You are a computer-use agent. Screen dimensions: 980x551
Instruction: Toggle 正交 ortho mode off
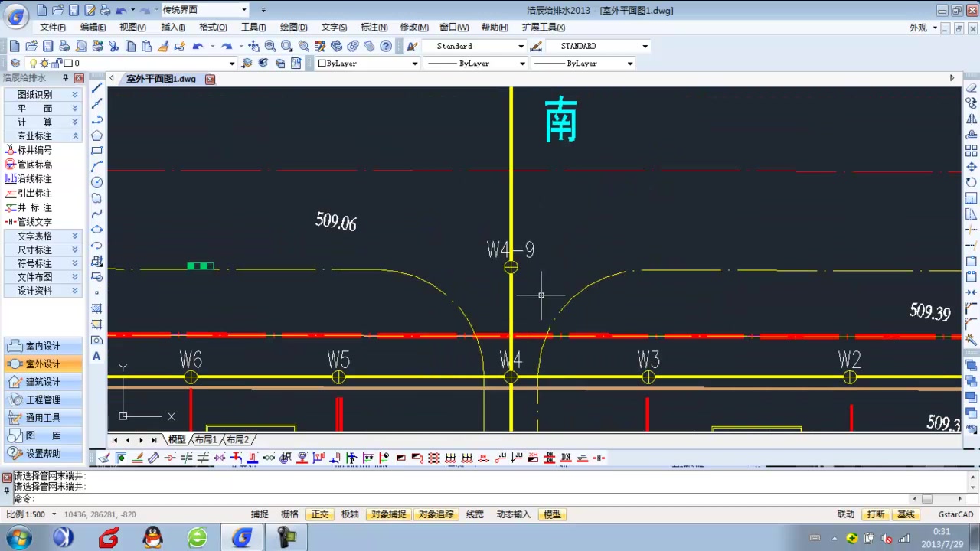point(319,514)
